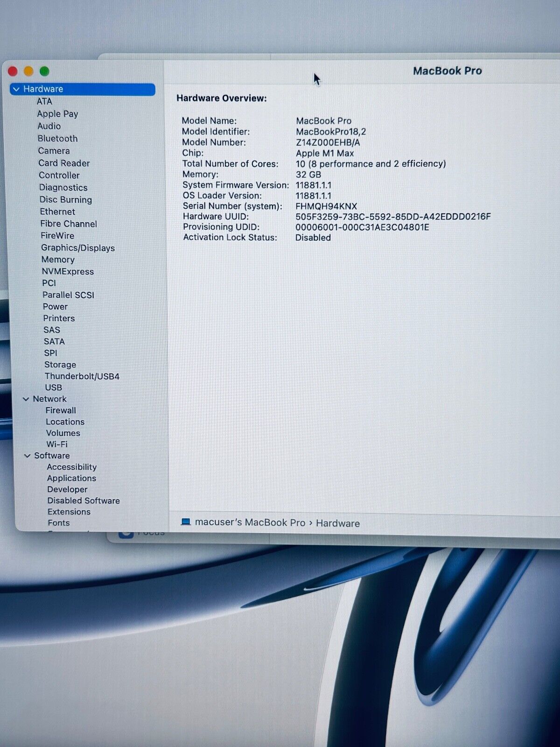Select Disc Burning in the sidebar
560x747 pixels.
66,199
